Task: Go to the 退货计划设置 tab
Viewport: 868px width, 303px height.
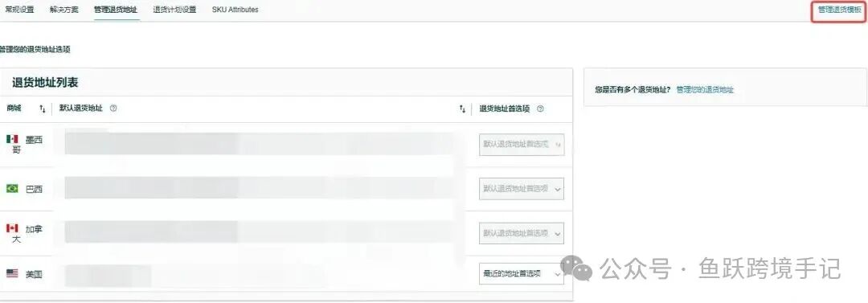Action: pos(174,10)
